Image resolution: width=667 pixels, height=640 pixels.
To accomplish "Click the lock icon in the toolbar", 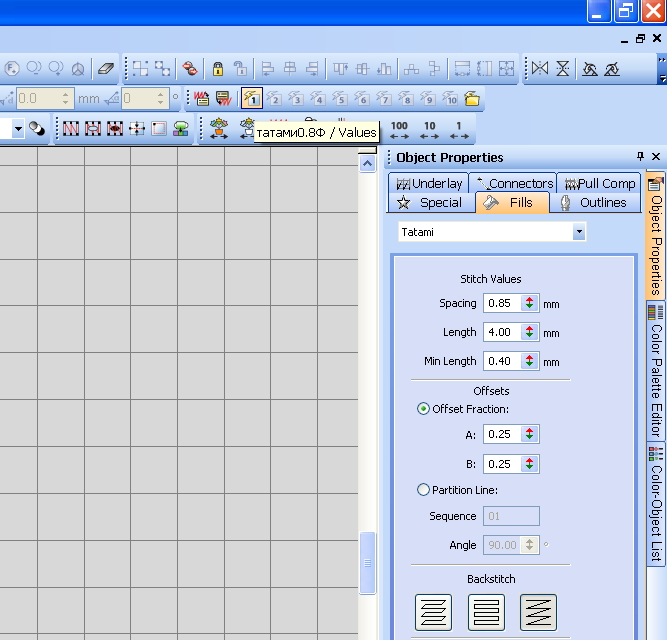I will [217, 69].
